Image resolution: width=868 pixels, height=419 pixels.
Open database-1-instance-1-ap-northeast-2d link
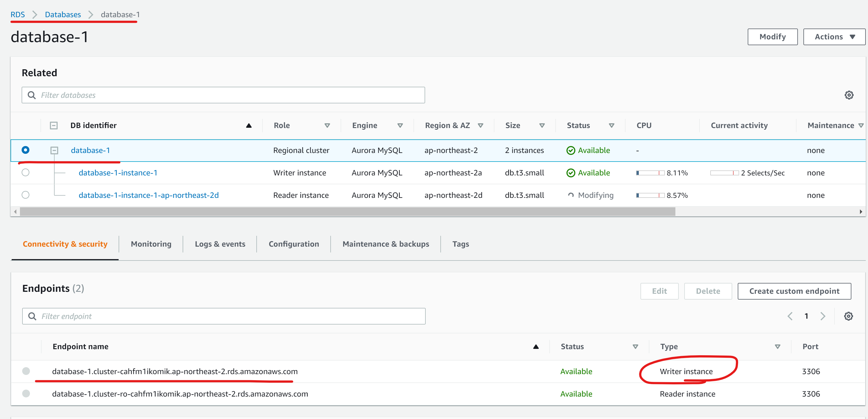point(149,195)
